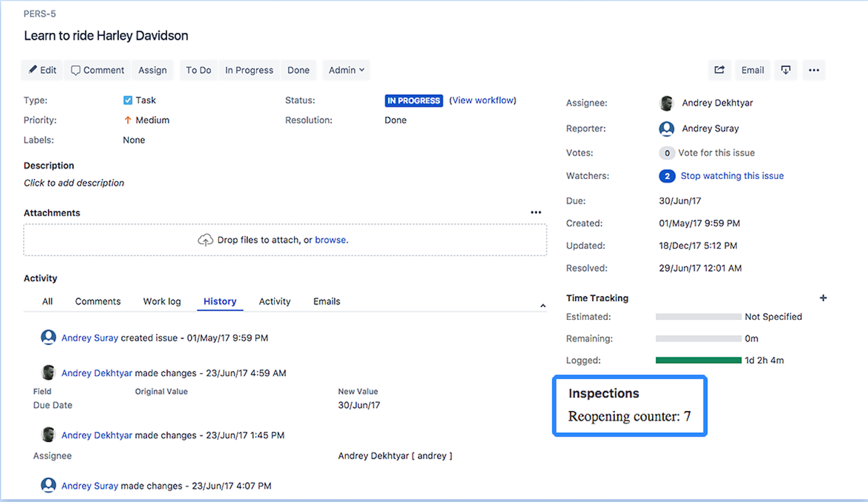This screenshot has height=502, width=868.
Task: Click avatar beside 'created issue' history entry
Action: pyautogui.click(x=49, y=337)
